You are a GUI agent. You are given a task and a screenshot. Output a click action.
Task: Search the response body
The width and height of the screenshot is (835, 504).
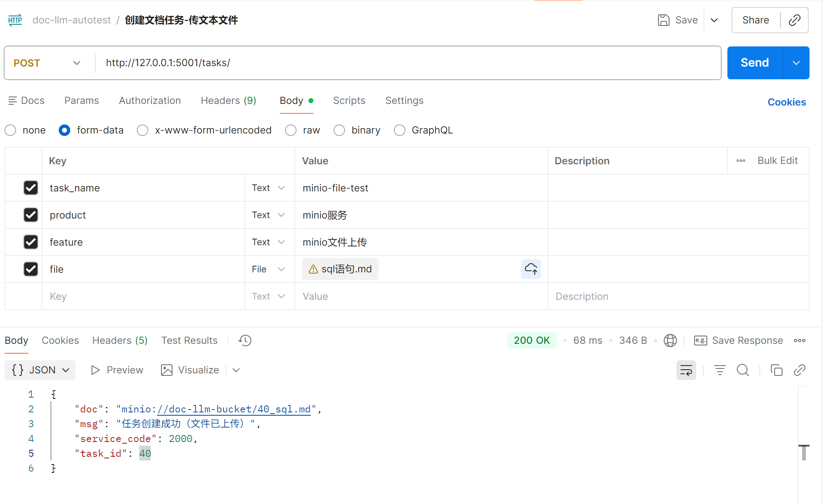click(x=743, y=370)
